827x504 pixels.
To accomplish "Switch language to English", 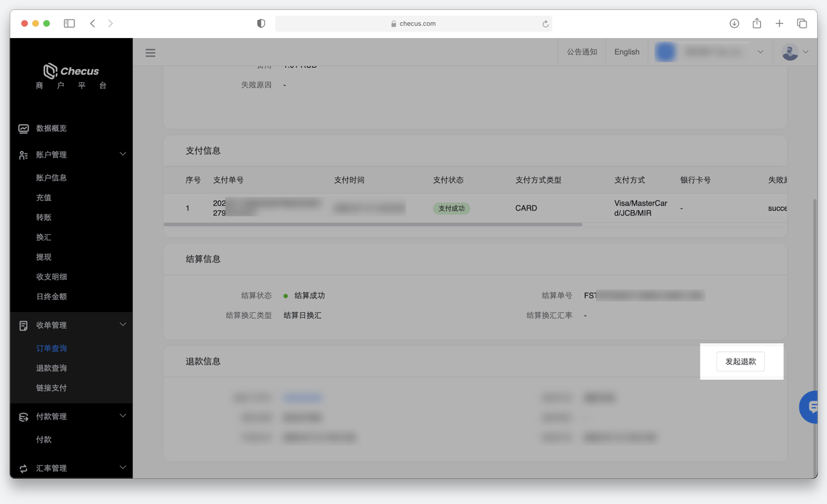I will 627,52.
